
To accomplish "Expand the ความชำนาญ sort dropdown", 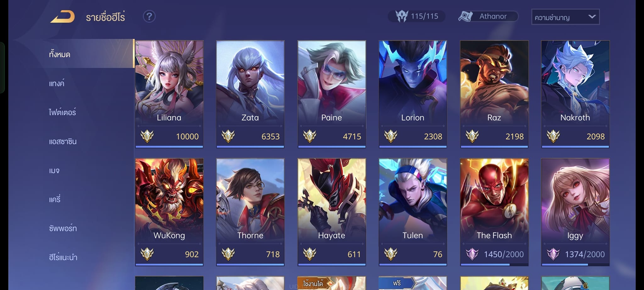I will coord(565,17).
